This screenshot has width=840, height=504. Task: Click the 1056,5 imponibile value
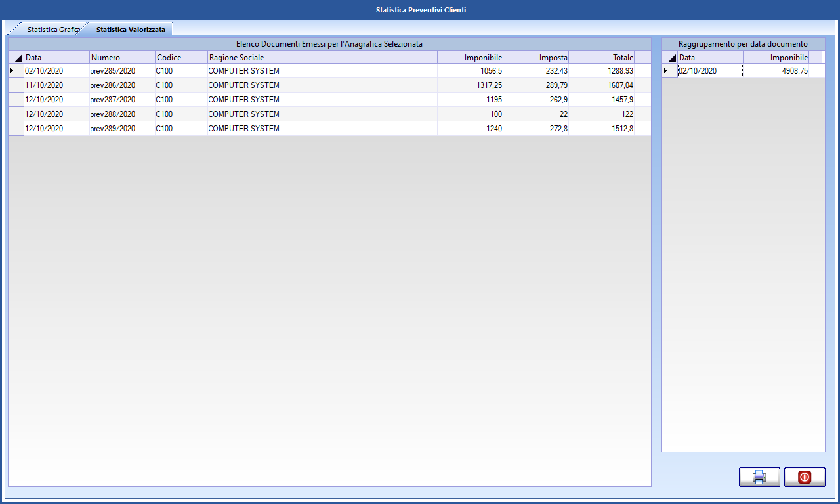(x=471, y=71)
